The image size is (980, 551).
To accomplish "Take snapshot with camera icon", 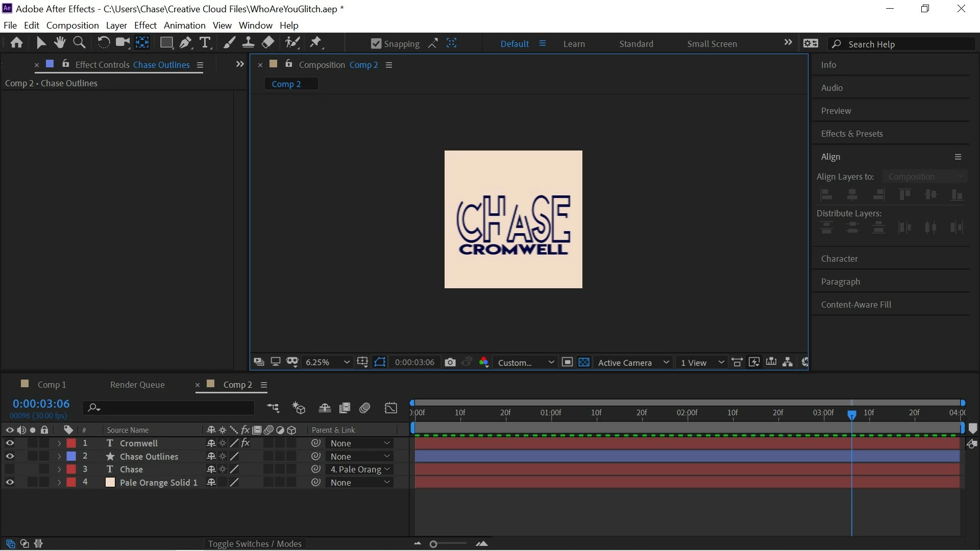I will [x=450, y=362].
